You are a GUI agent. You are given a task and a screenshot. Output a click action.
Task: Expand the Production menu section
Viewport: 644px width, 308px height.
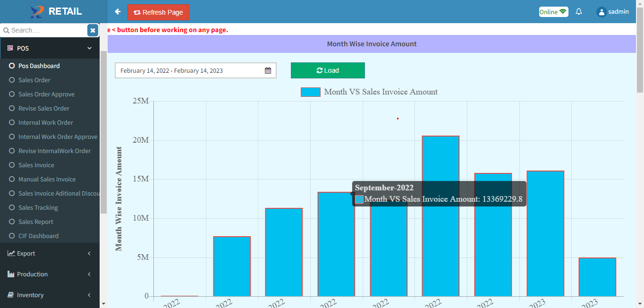(x=50, y=274)
